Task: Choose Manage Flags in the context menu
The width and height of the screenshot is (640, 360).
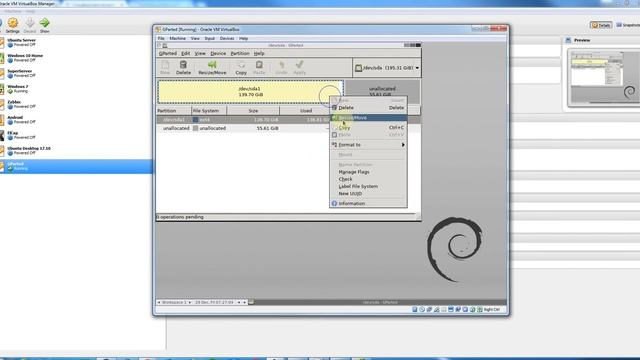Action: pos(368,172)
